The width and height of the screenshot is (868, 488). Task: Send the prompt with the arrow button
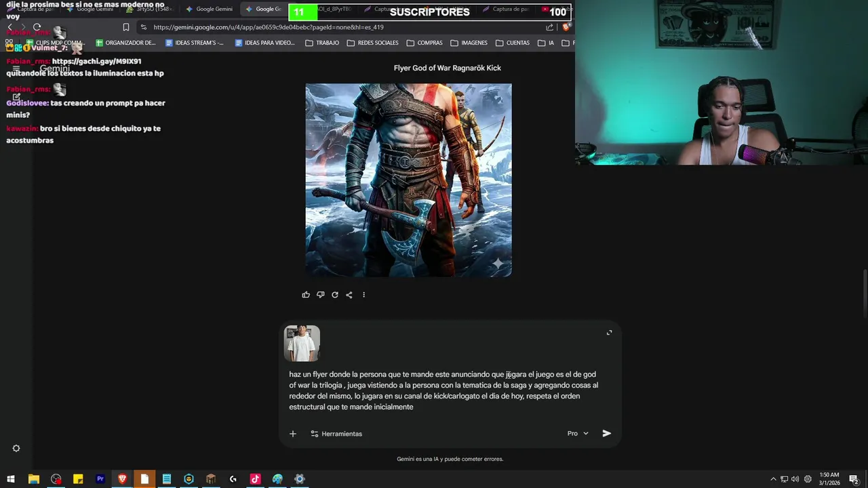(607, 434)
